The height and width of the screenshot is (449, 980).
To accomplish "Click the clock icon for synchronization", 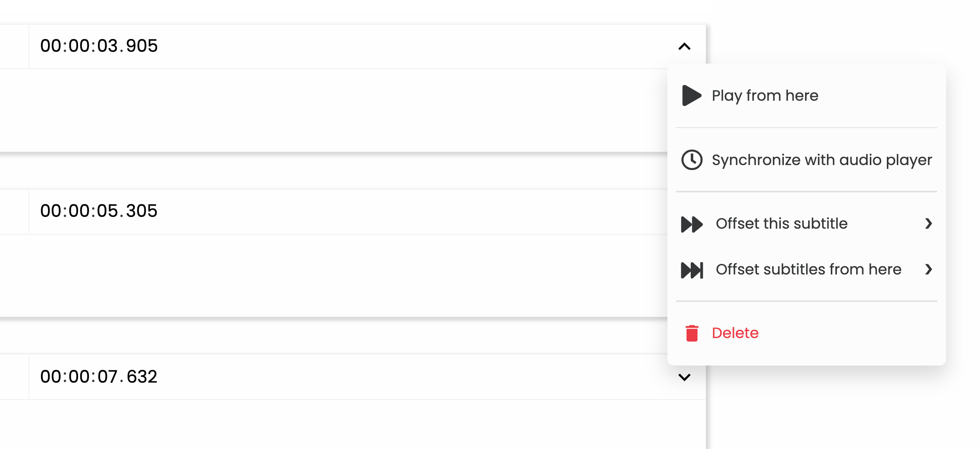I will [x=691, y=160].
